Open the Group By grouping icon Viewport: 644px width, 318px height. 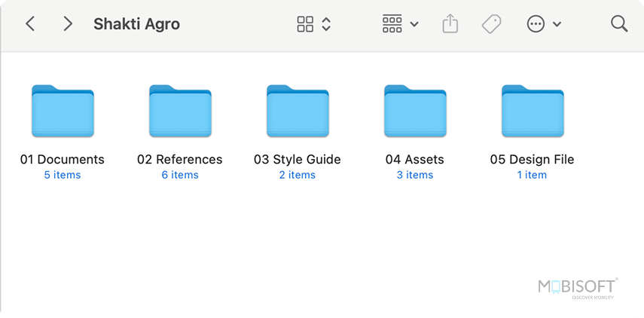[392, 24]
